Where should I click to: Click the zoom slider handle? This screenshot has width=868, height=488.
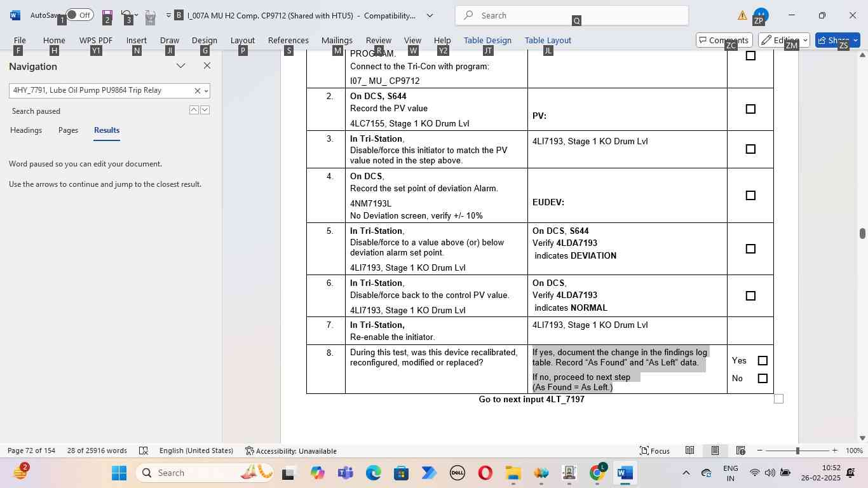(x=797, y=451)
